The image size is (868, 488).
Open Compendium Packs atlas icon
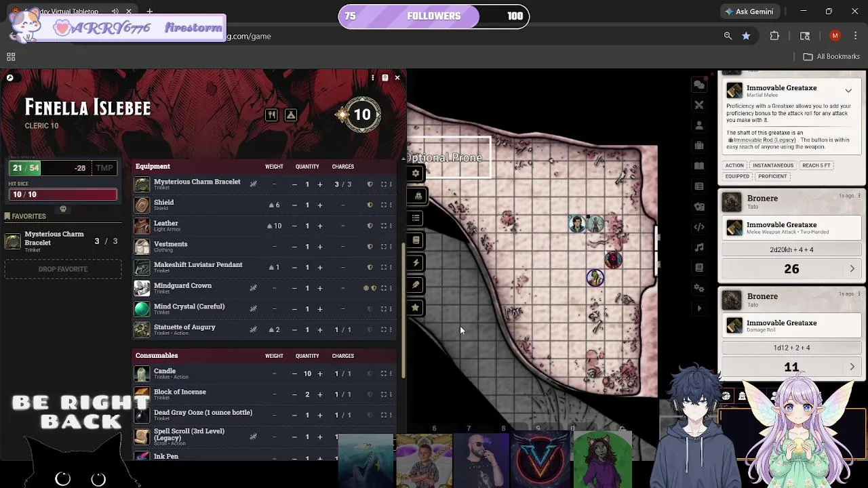699,268
